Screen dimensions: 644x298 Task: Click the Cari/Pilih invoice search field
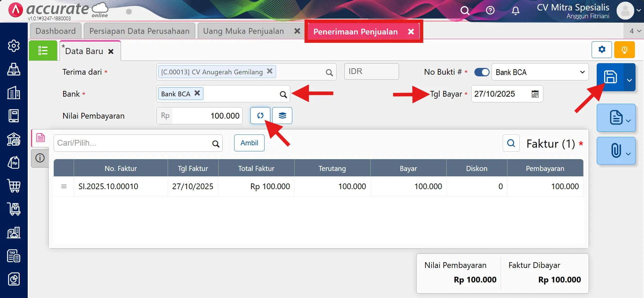pos(133,143)
